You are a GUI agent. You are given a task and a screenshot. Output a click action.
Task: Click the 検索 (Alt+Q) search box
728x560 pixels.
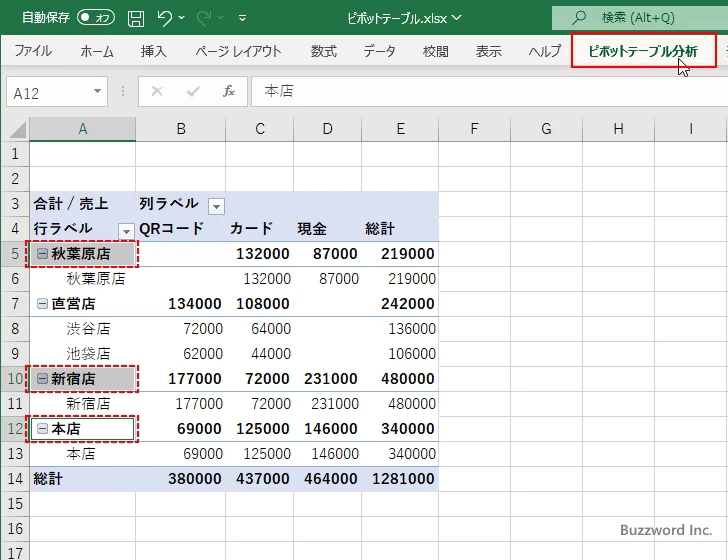coord(640,18)
